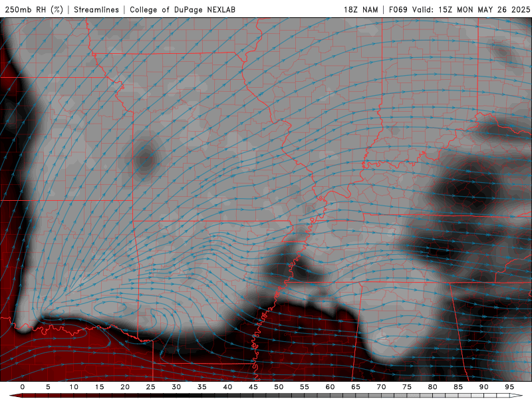Click the colorbar label '45'
The width and height of the screenshot is (532, 399).
pos(253,387)
